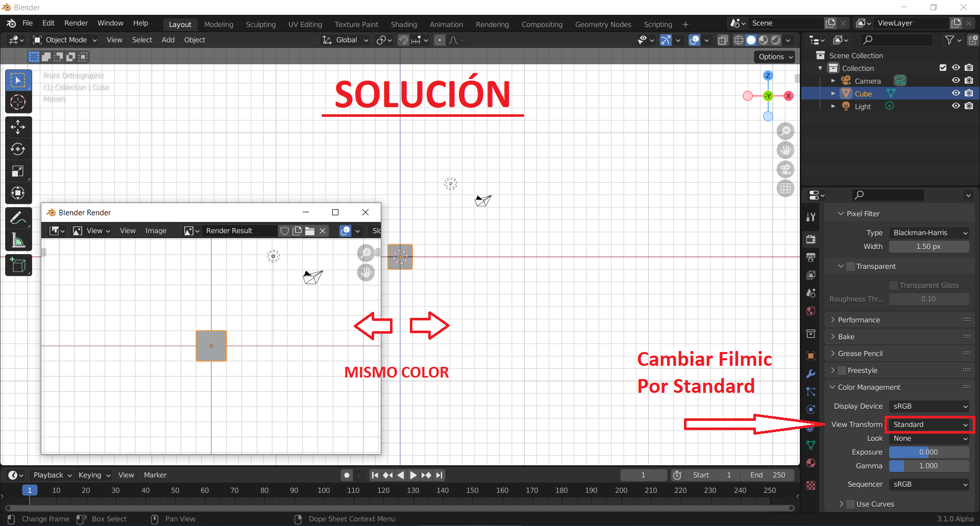Switch to Shading workspace tab
This screenshot has width=980, height=526.
[x=404, y=24]
